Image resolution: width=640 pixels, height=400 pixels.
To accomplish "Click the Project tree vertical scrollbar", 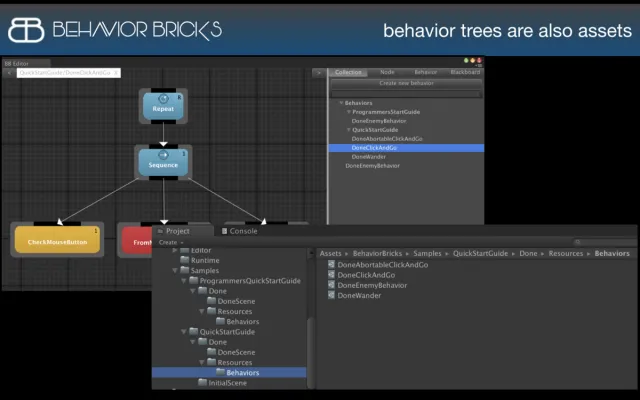I will pos(311,351).
